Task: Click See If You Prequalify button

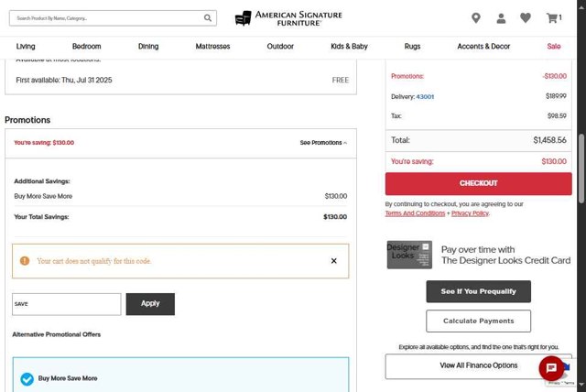Action: click(478, 291)
